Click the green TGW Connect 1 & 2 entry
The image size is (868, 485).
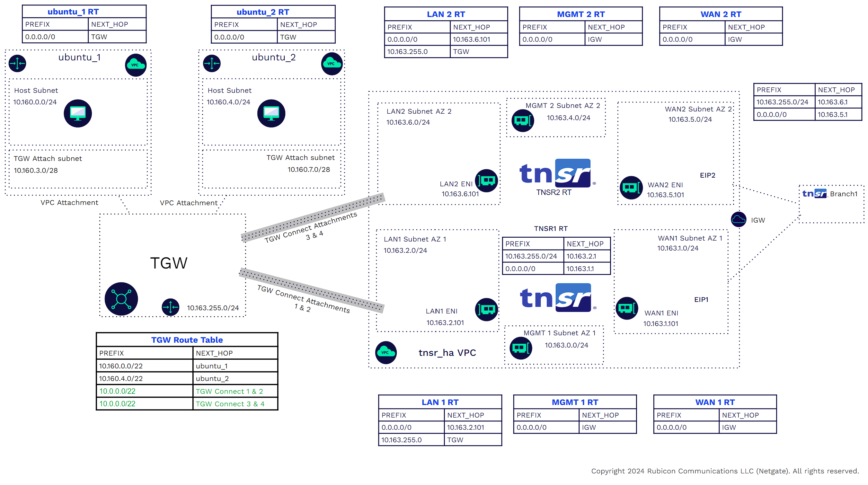[229, 391]
